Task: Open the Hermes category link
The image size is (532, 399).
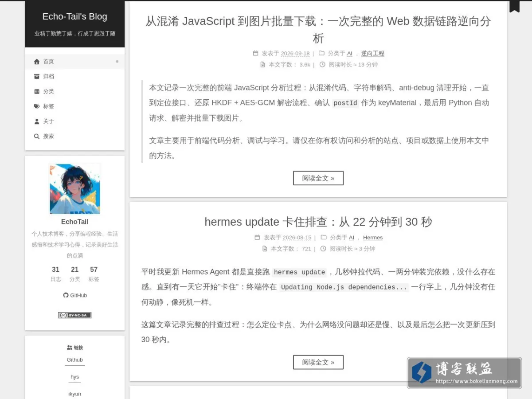Action: (x=373, y=238)
